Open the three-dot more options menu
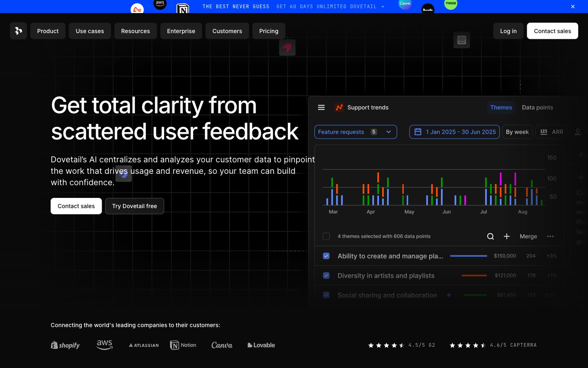 coord(550,236)
